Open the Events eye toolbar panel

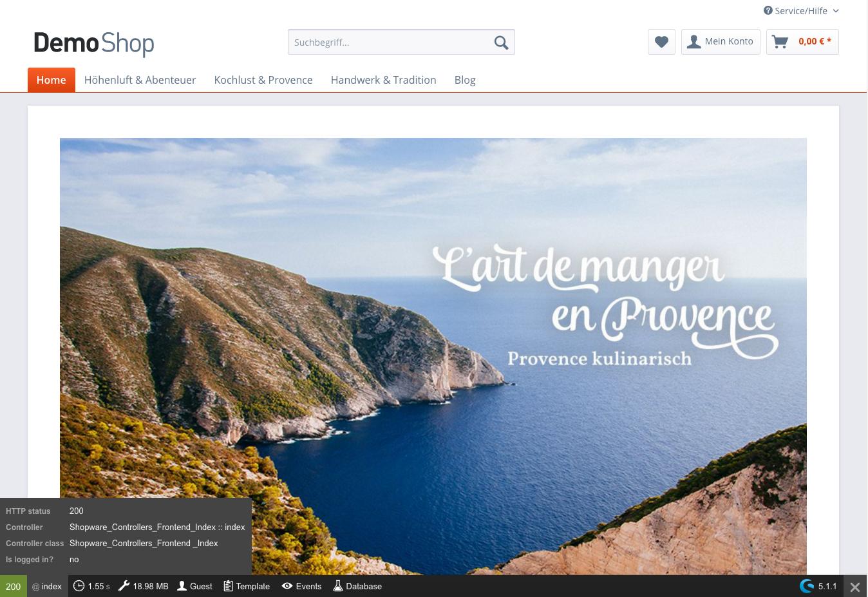(x=301, y=586)
